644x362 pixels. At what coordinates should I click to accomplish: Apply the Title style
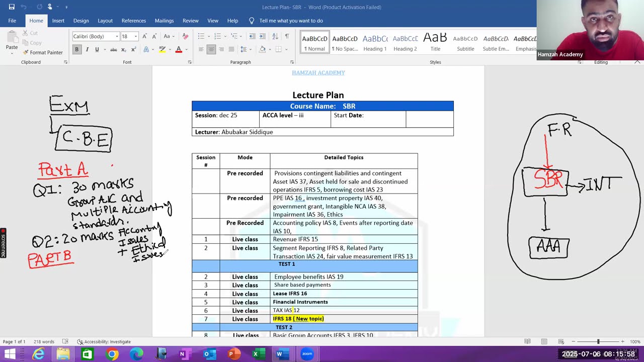point(435,42)
